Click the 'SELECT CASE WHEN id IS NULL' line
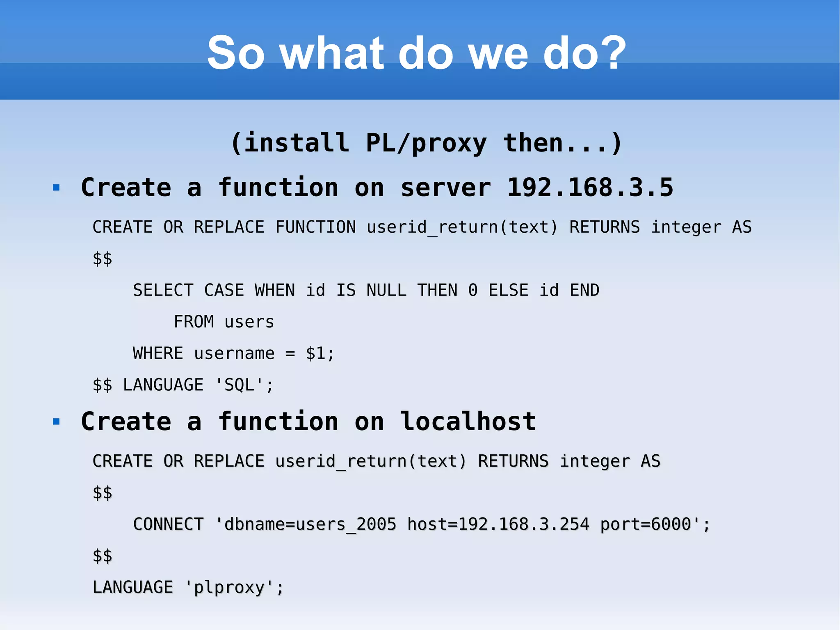This screenshot has width=840, height=630. coord(366,291)
